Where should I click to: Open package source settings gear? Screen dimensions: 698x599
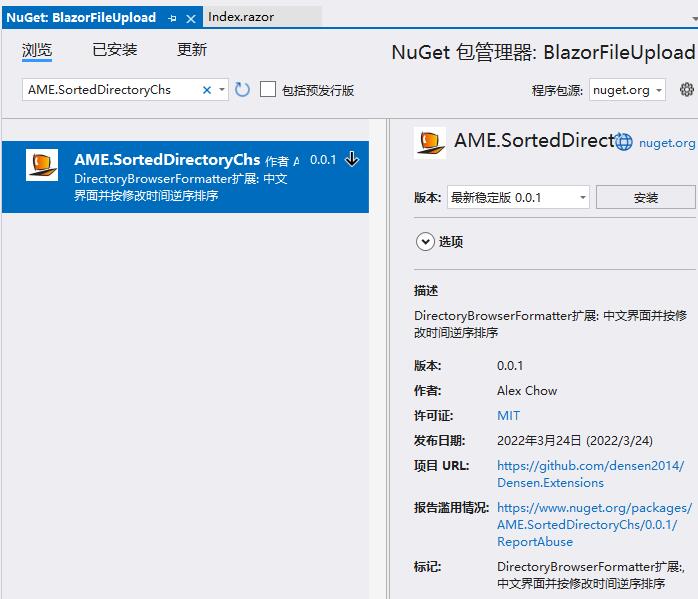686,90
